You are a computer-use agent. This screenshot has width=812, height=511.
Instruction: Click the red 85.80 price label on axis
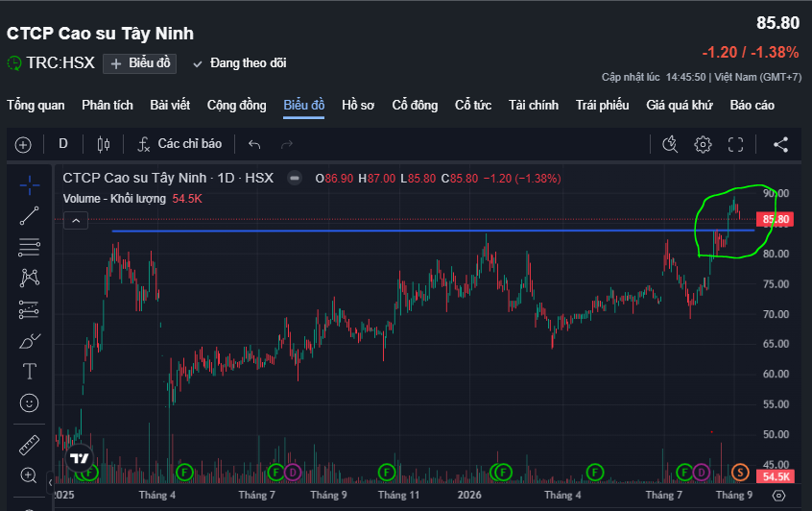click(x=776, y=219)
